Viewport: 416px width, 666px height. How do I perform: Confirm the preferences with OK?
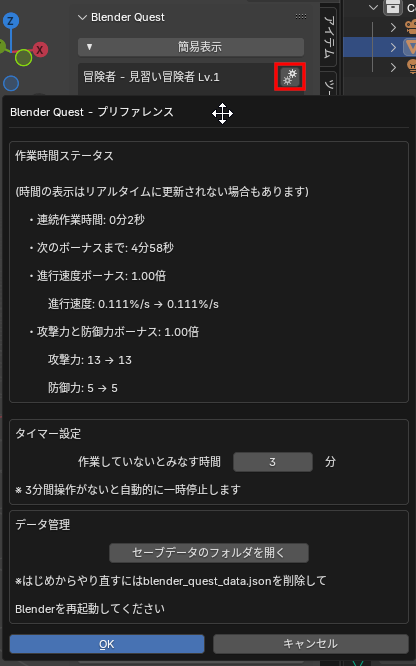pos(107,644)
